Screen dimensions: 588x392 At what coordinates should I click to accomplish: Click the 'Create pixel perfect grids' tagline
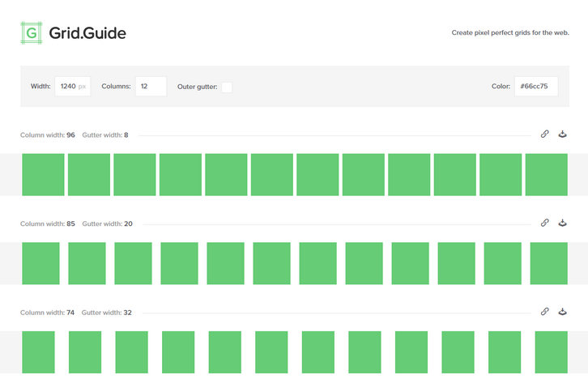509,33
